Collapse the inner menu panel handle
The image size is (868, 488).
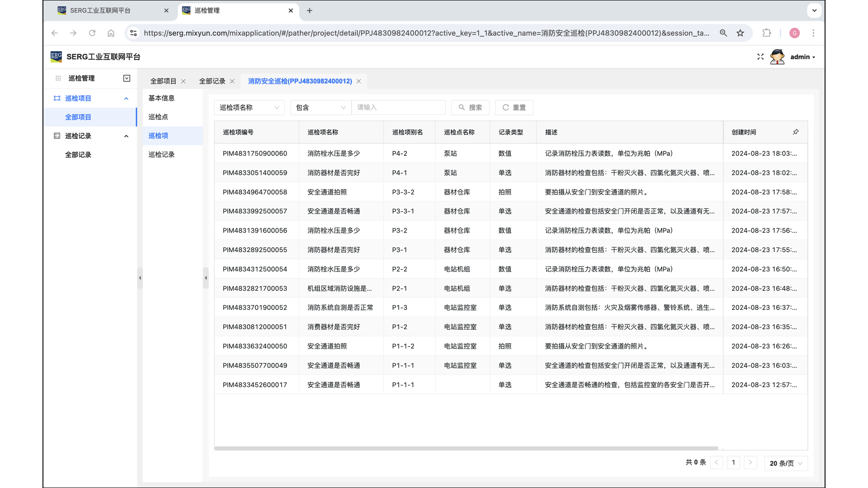206,278
